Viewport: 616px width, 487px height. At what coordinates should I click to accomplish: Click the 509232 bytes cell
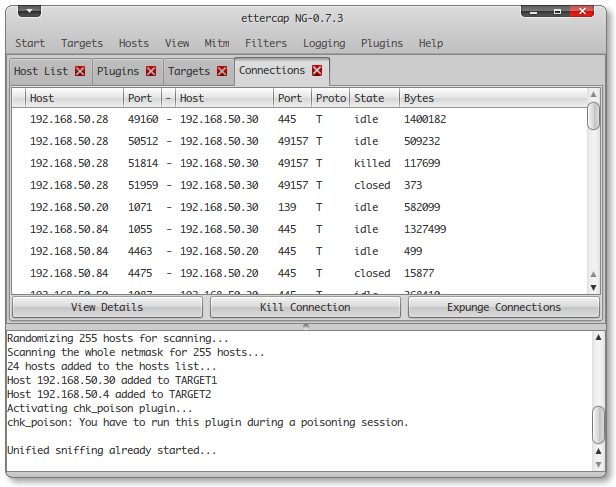click(x=422, y=141)
